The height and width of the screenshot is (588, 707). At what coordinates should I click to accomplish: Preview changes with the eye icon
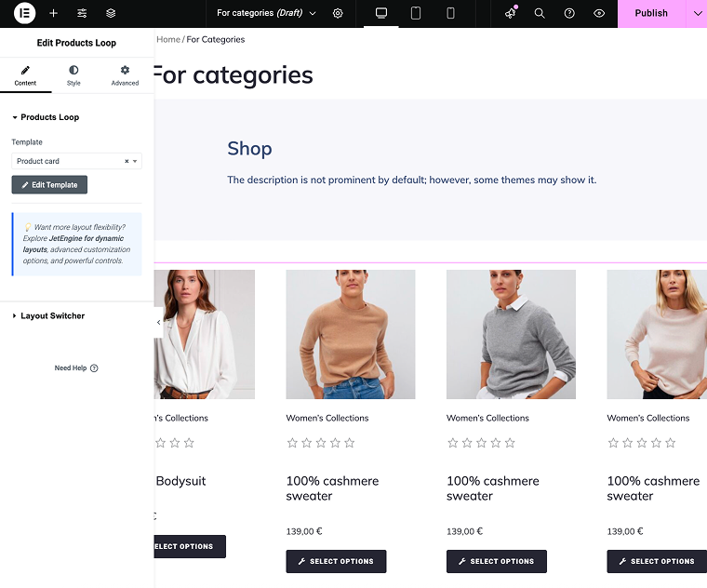599,14
